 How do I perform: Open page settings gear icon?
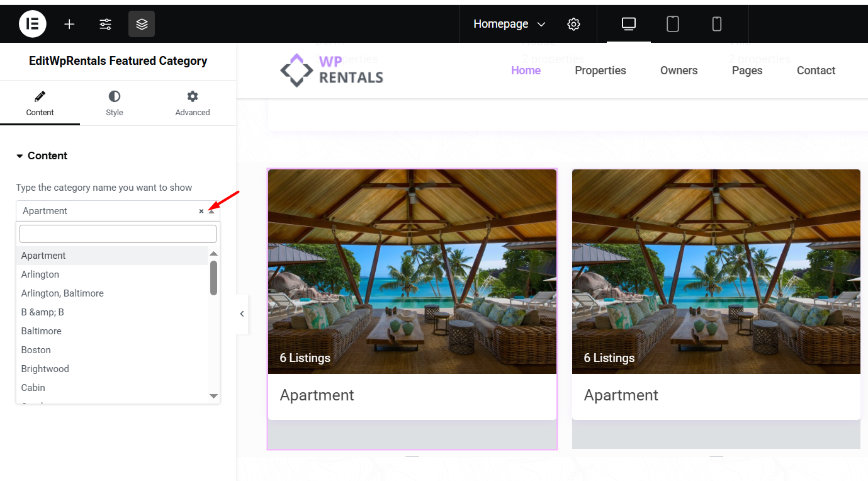[x=573, y=24]
